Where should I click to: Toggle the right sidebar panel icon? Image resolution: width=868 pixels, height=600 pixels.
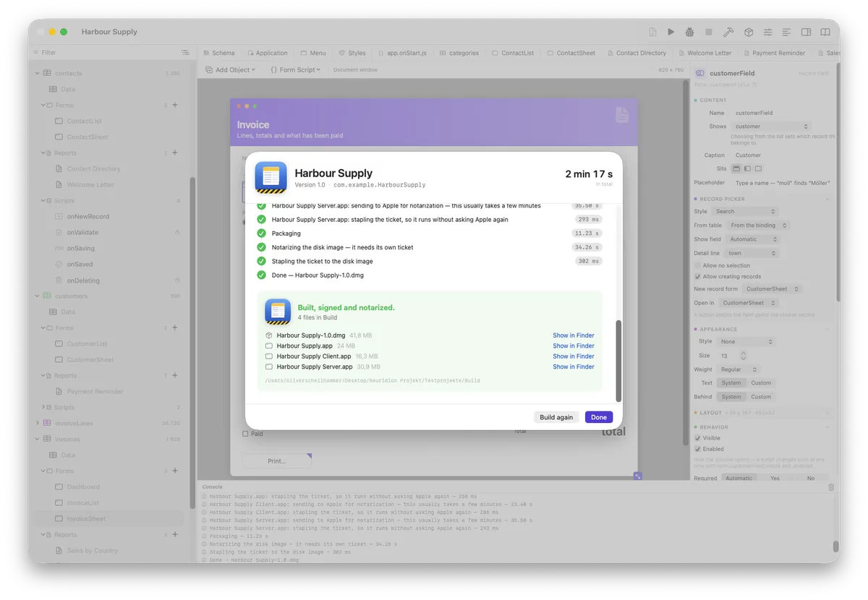pos(806,32)
